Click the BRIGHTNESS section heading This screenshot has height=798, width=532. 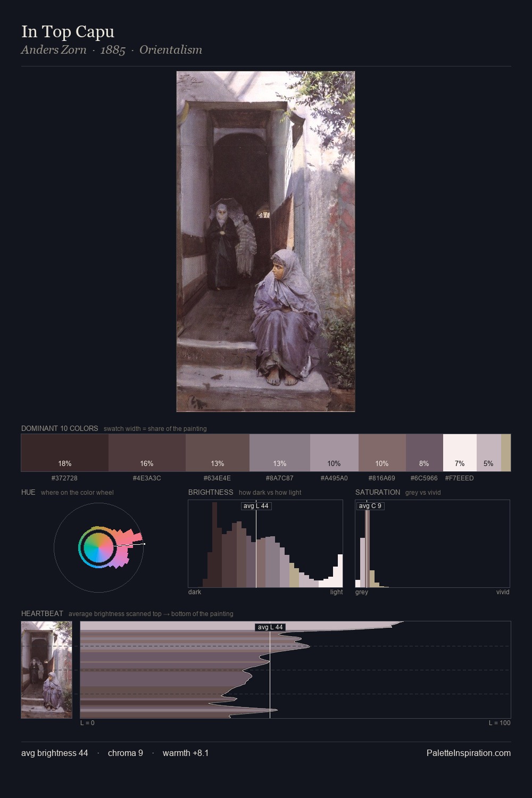coord(211,492)
